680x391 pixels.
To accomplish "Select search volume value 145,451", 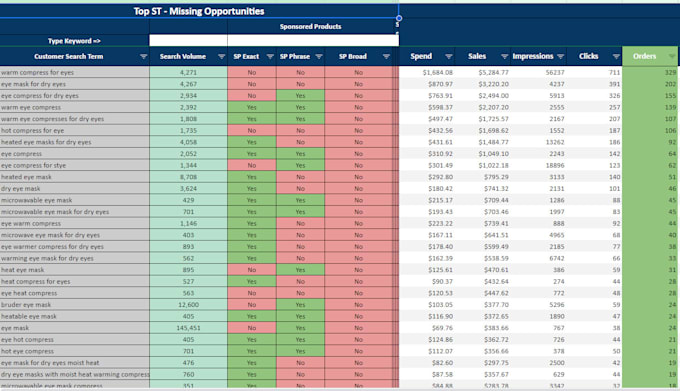I will click(188, 328).
